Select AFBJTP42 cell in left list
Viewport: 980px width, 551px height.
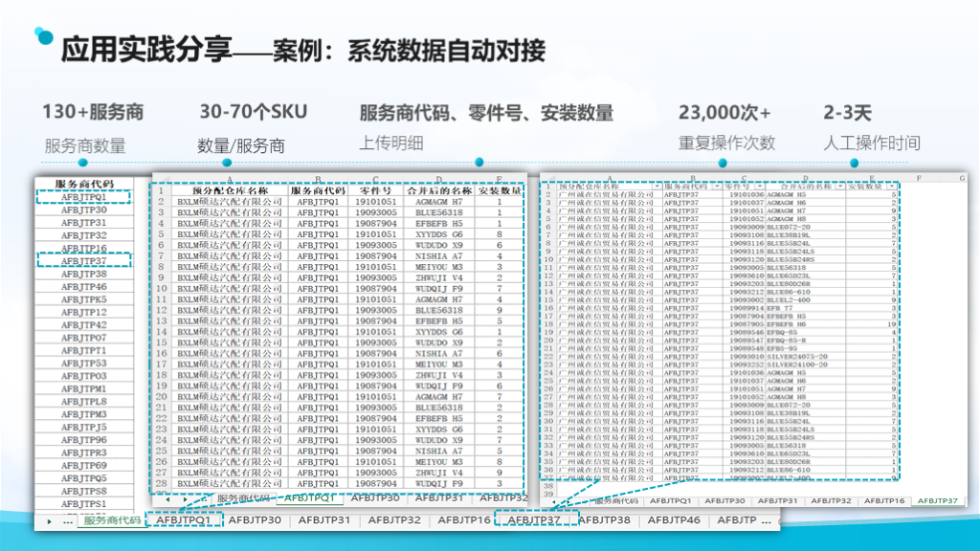tap(84, 325)
